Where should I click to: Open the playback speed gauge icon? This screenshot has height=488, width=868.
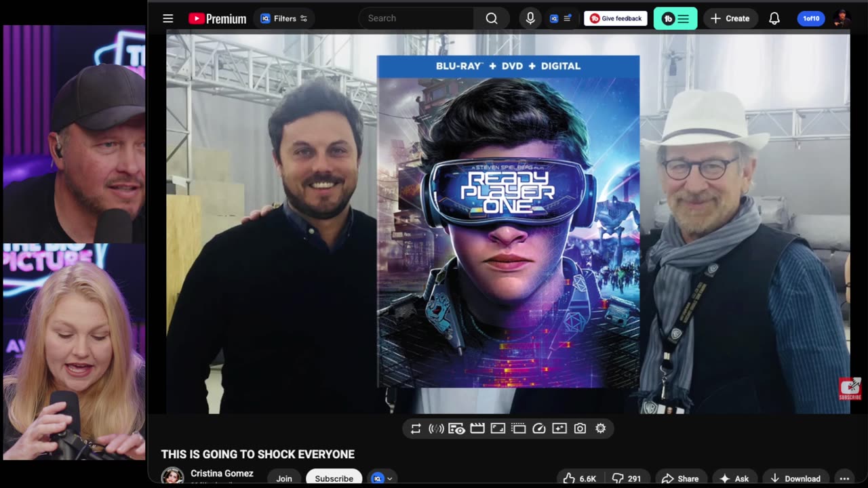tap(539, 428)
